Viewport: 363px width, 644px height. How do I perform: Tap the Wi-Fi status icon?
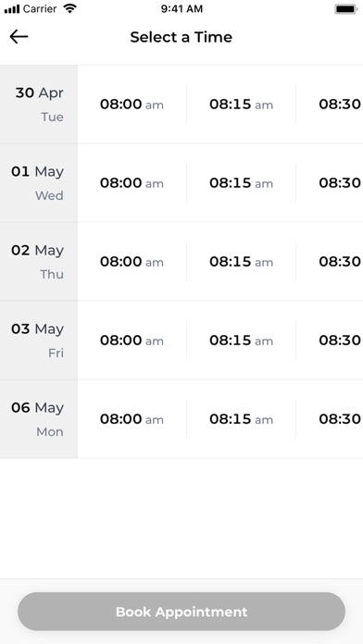(70, 8)
